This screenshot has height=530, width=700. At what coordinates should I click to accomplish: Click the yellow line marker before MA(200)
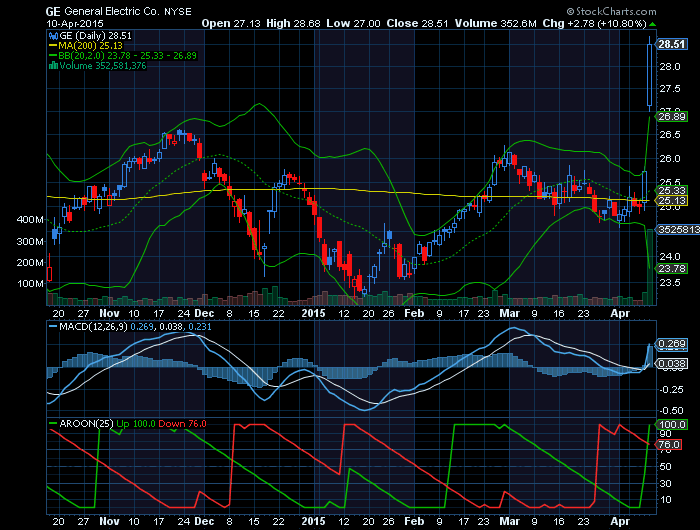tap(53, 46)
